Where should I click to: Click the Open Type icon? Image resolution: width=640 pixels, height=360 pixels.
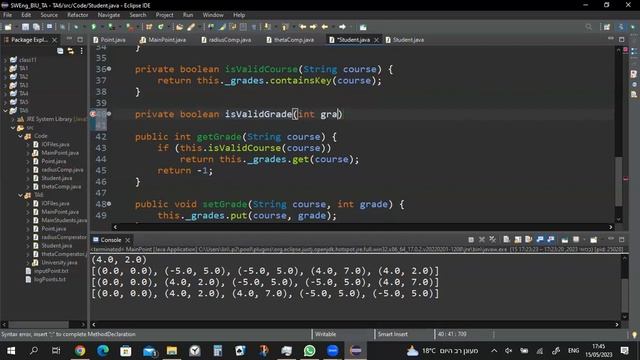179,27
